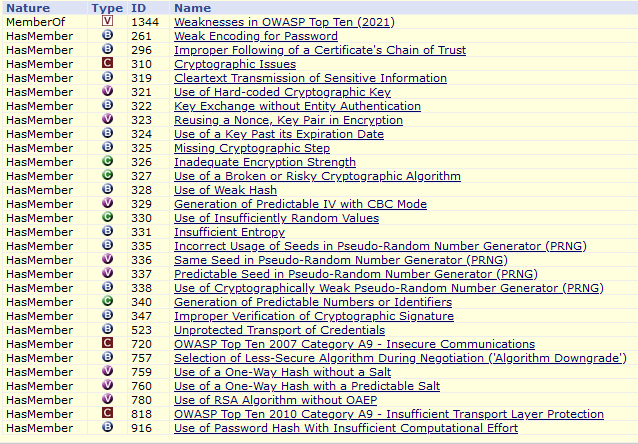Open Incorrect Usage of Seeds in PRNG link
Screen dimensions: 638x444
pyautogui.click(x=380, y=246)
